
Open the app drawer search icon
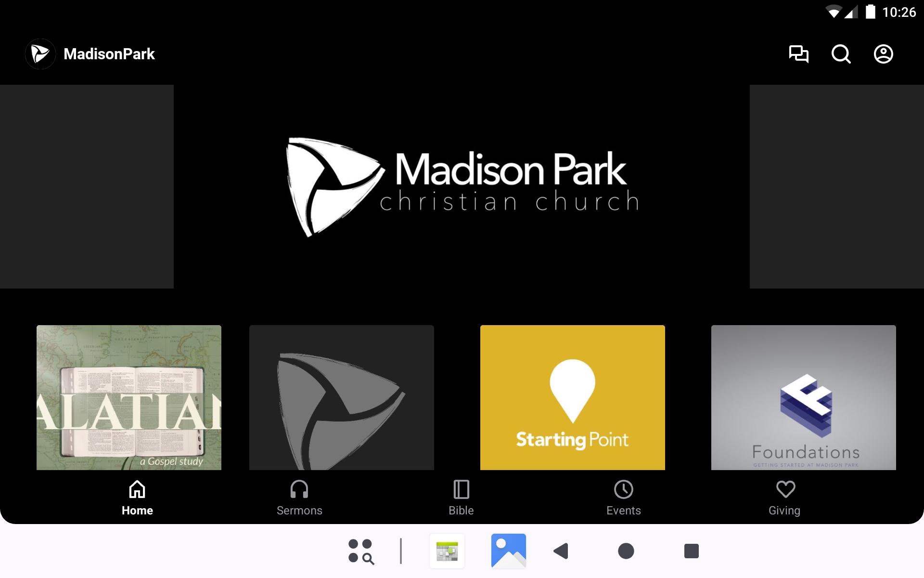[x=361, y=551]
